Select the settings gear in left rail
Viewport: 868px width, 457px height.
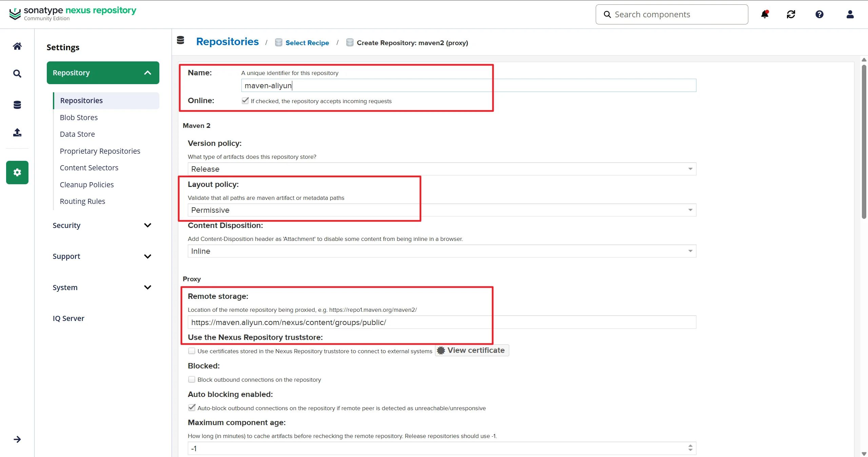tap(17, 172)
